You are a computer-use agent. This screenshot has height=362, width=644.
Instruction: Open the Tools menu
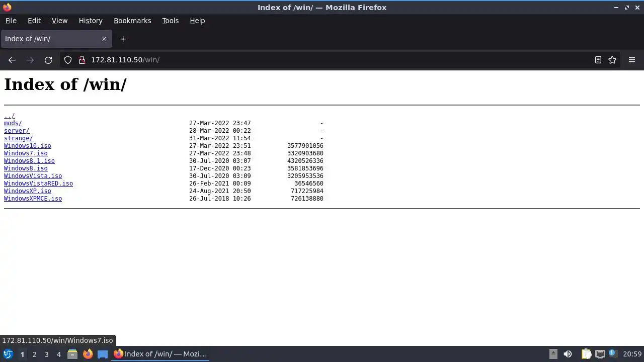[170, 21]
